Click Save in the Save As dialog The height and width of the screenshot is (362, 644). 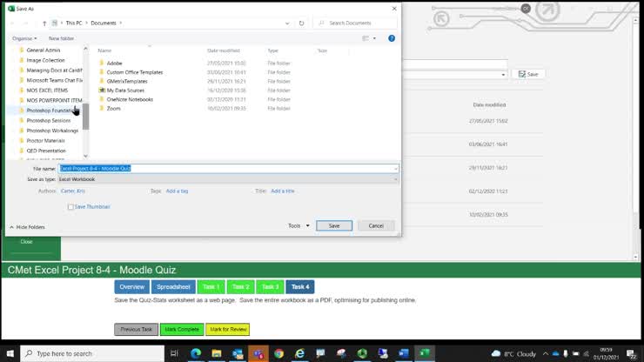point(334,225)
